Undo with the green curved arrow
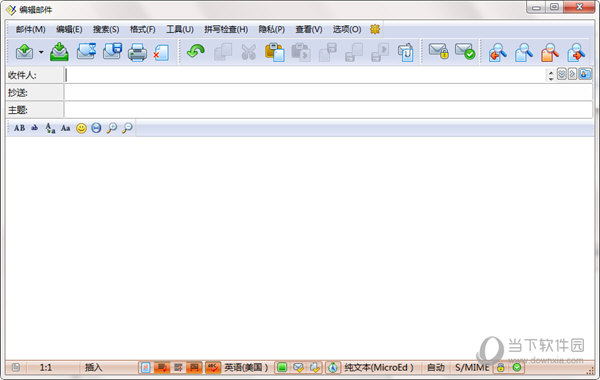This screenshot has height=380, width=600. click(196, 51)
